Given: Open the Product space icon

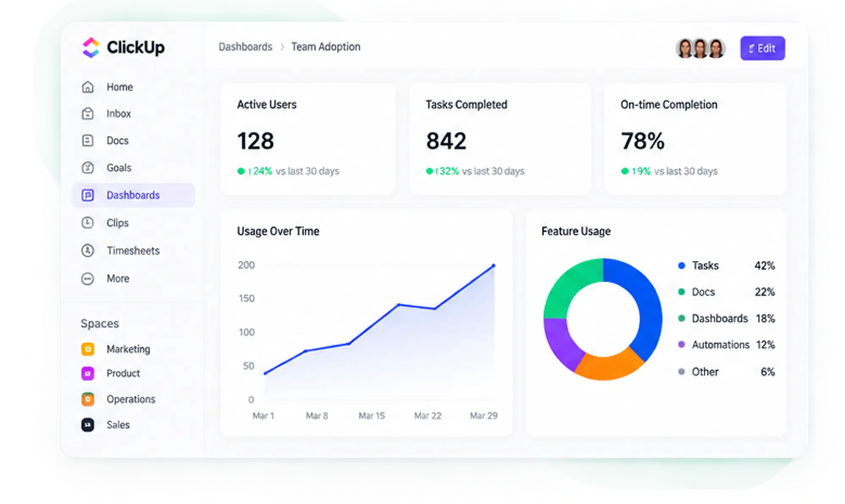Looking at the screenshot, I should tap(88, 373).
